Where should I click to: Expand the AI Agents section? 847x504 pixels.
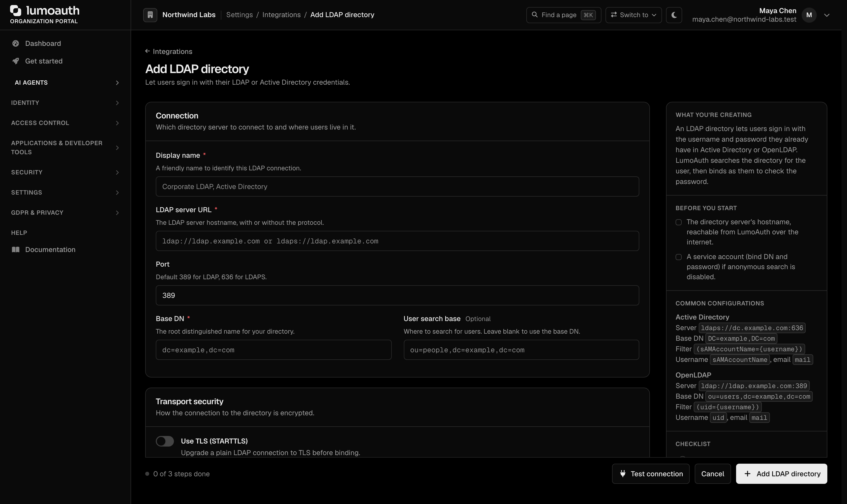[x=65, y=82]
